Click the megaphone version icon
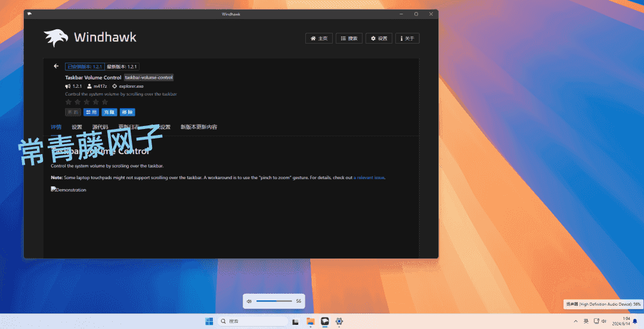Screen dimensions: 644x329 point(68,87)
